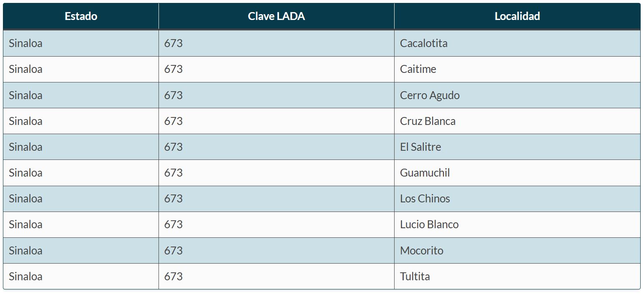Click the Tultita locality cell
The image size is (644, 294).
(x=415, y=277)
